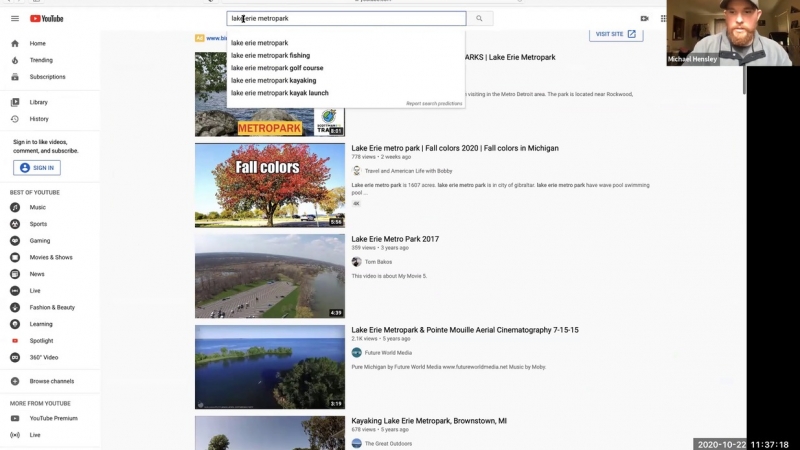Screen dimensions: 800x450
Task: Open Trending from the sidebar
Action: [x=41, y=60]
